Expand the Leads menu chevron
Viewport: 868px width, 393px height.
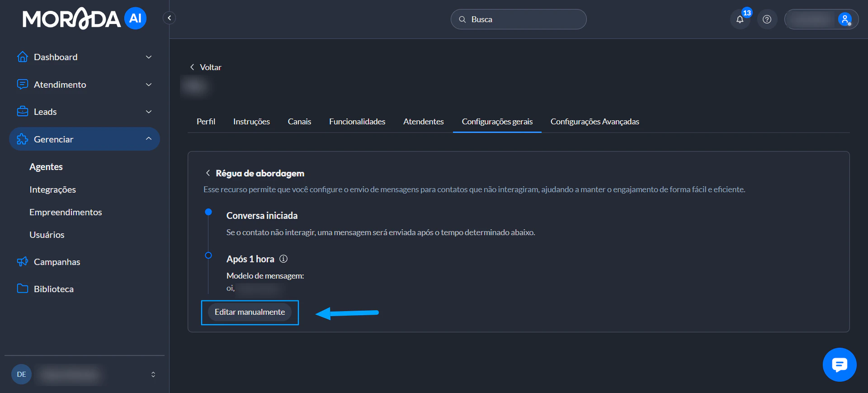pos(149,112)
